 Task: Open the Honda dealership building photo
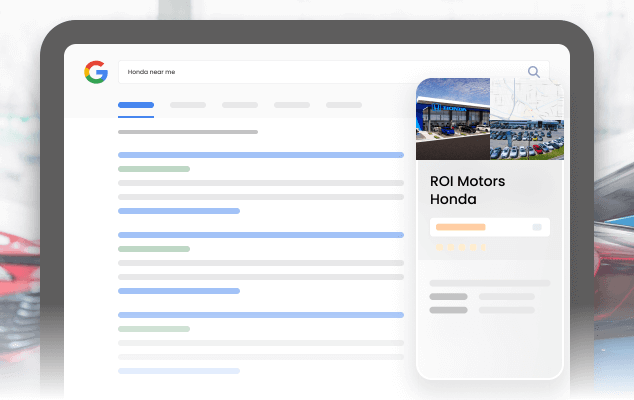(453, 119)
